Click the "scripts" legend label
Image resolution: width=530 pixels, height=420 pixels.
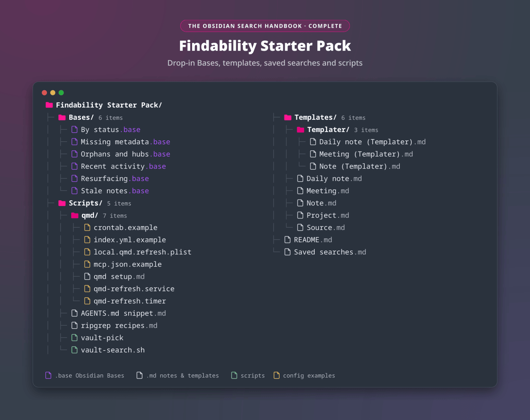tap(253, 376)
